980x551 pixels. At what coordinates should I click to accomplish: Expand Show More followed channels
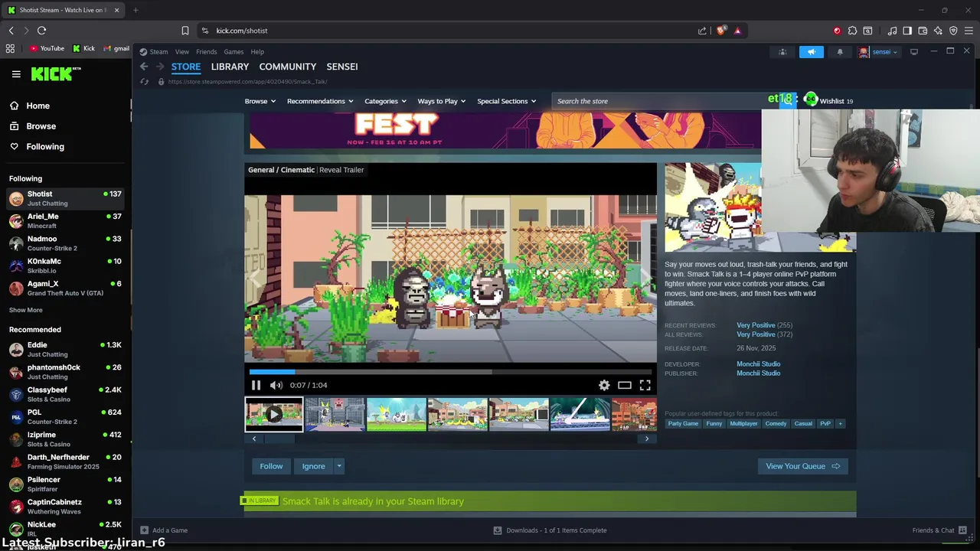pyautogui.click(x=26, y=310)
